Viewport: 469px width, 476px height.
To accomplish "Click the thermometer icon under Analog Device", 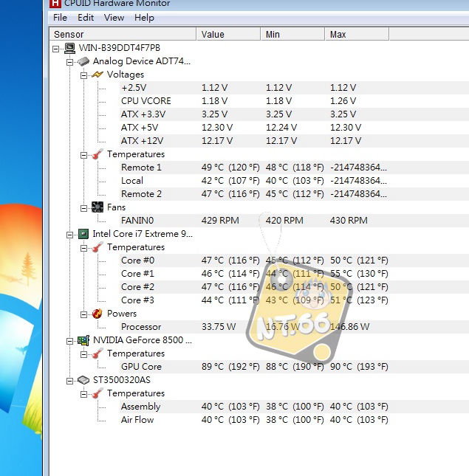I will click(97, 154).
